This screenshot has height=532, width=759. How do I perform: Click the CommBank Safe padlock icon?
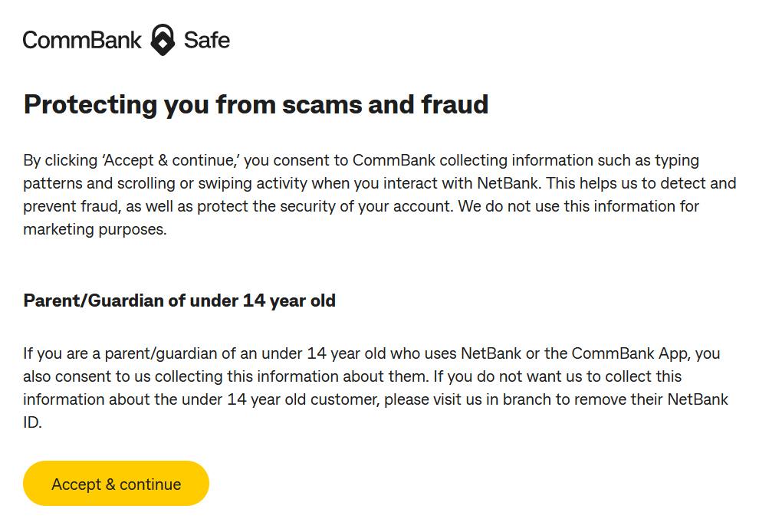(x=163, y=40)
